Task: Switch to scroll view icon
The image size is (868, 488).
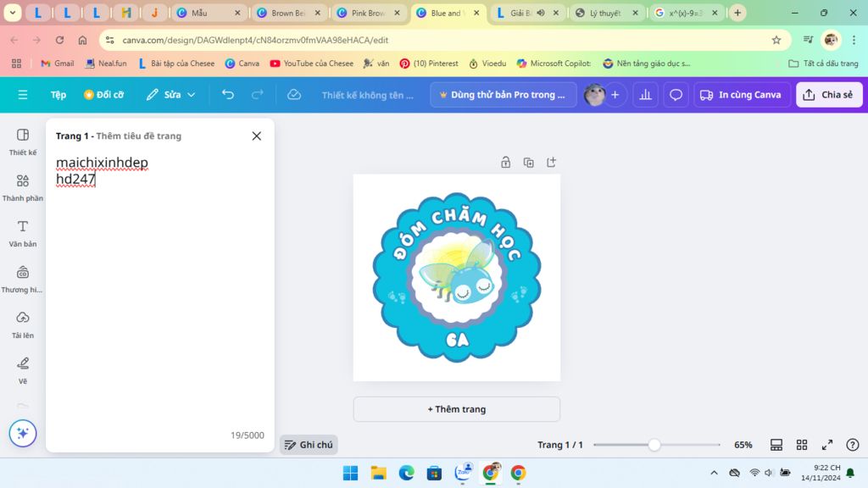Action: (x=776, y=445)
